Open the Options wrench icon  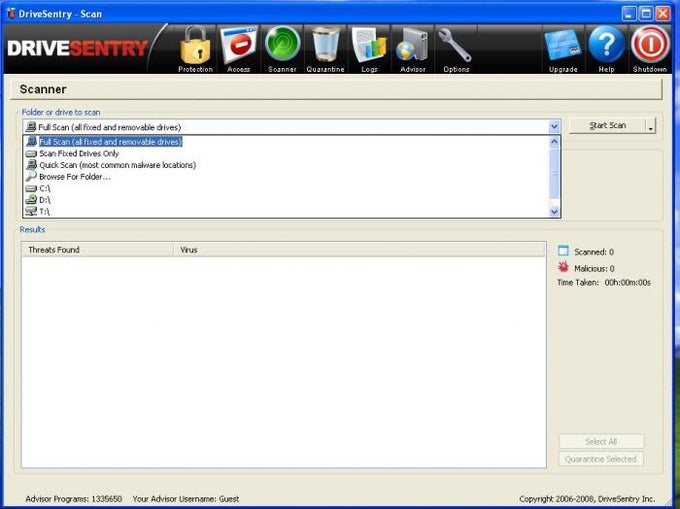pyautogui.click(x=456, y=49)
